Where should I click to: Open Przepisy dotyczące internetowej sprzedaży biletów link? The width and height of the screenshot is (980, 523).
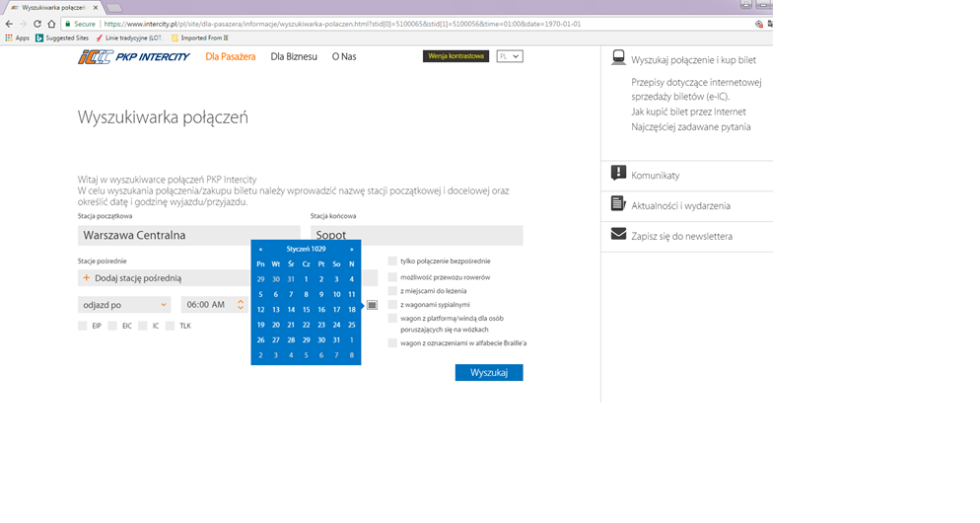(696, 90)
